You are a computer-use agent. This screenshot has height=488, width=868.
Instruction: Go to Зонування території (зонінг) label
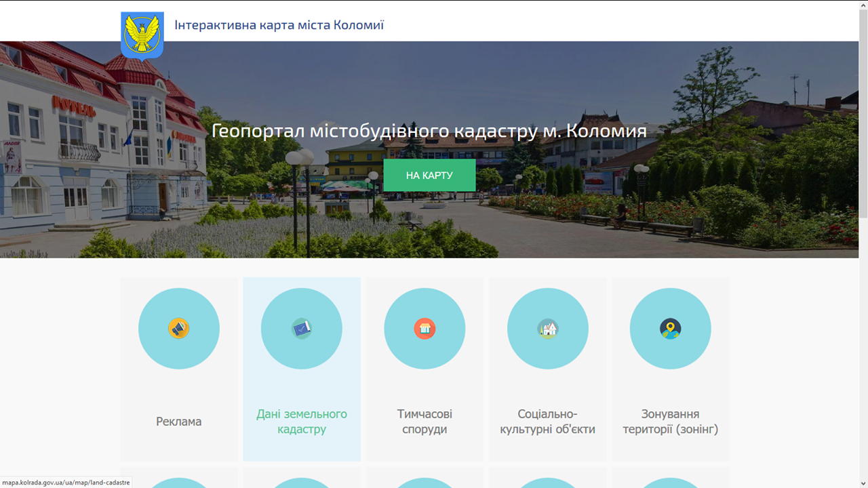coord(670,422)
